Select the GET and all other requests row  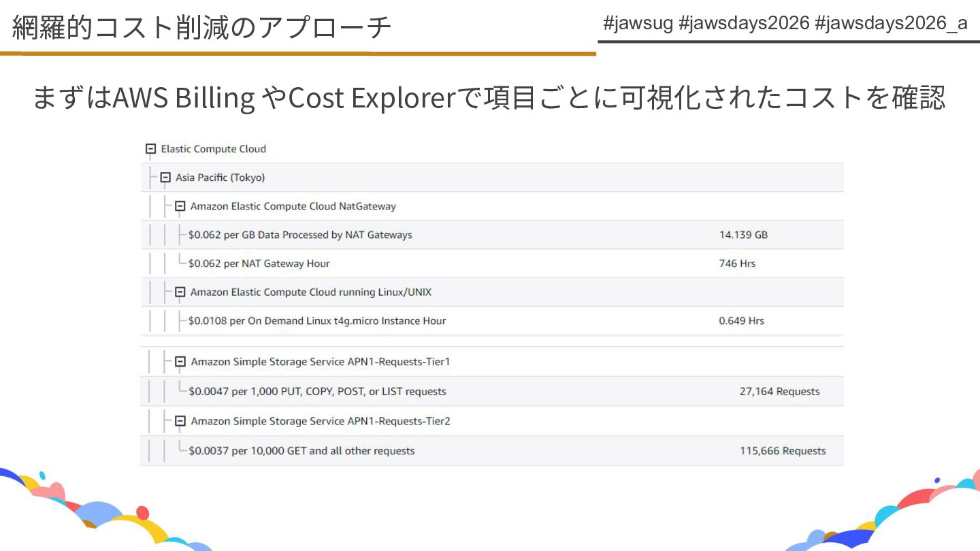point(492,450)
